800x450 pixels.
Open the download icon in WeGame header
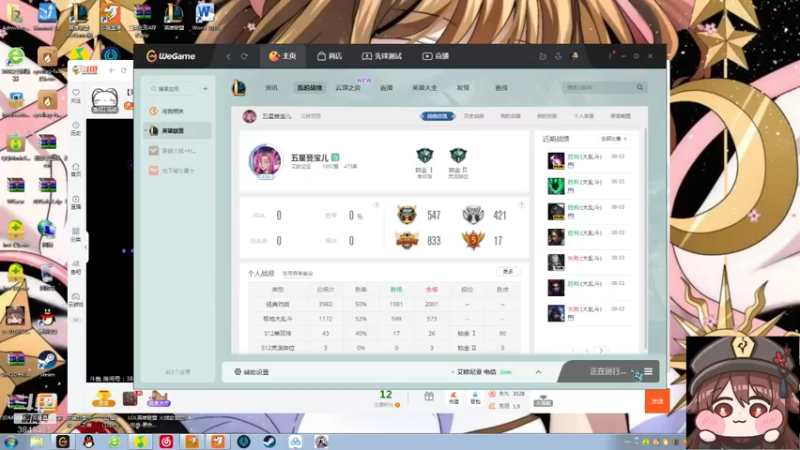tap(558, 56)
